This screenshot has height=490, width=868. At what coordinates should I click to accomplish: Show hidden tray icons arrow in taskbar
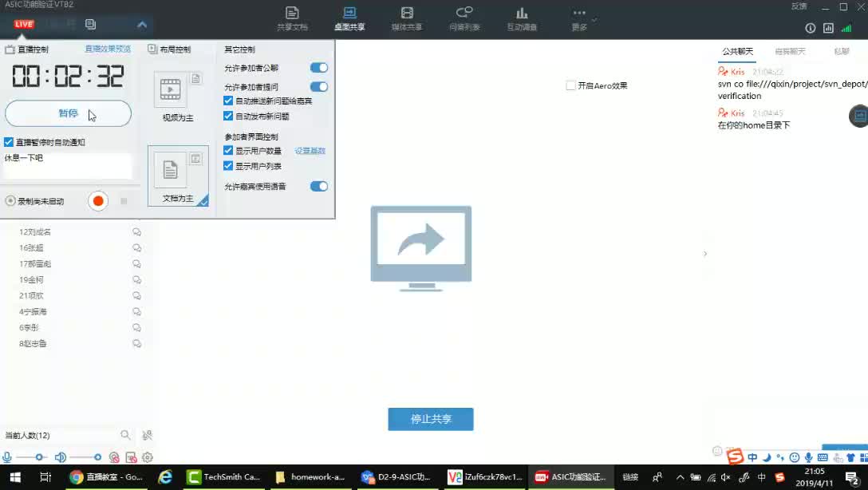pos(681,476)
